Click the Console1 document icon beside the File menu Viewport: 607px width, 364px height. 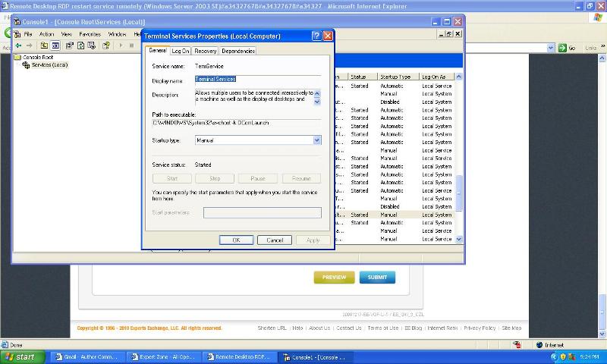pos(17,34)
